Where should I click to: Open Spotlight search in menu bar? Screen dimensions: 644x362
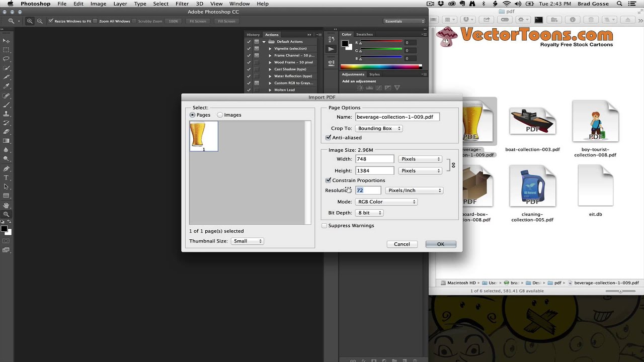point(619,4)
